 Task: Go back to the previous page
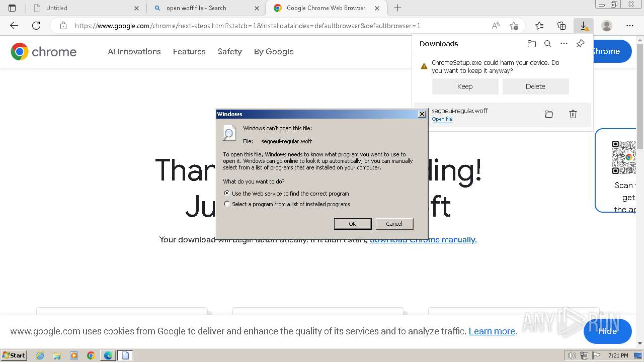14,26
